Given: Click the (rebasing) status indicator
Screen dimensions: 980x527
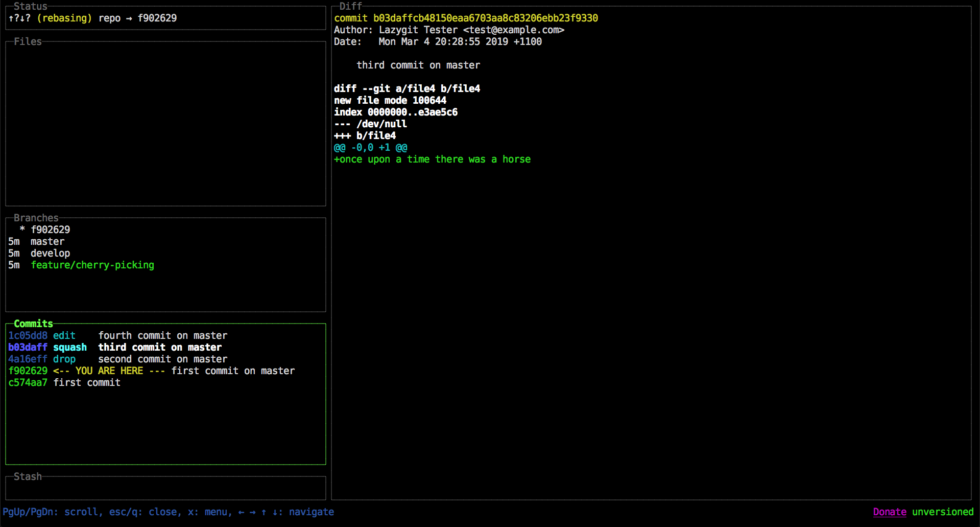Looking at the screenshot, I should point(64,18).
